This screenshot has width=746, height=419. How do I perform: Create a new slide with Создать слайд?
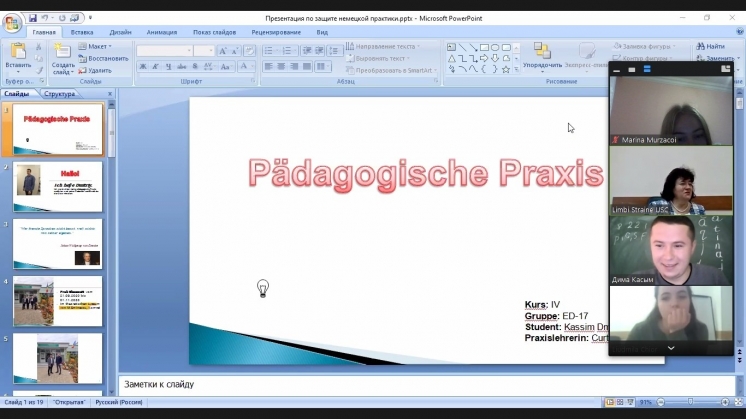tap(62, 59)
